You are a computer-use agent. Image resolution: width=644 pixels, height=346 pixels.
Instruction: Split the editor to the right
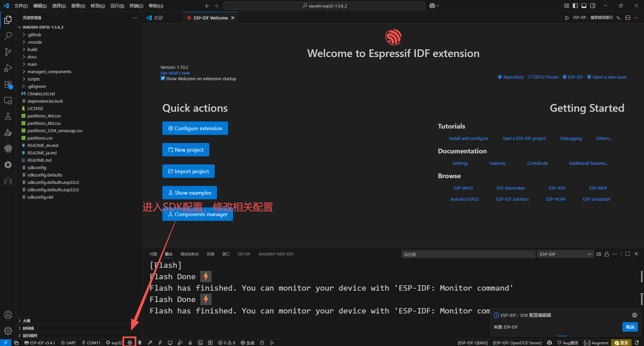pos(628,18)
